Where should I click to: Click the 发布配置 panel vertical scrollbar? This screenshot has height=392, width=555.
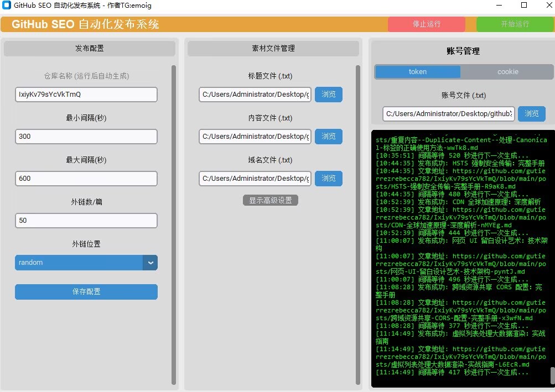[x=174, y=224]
